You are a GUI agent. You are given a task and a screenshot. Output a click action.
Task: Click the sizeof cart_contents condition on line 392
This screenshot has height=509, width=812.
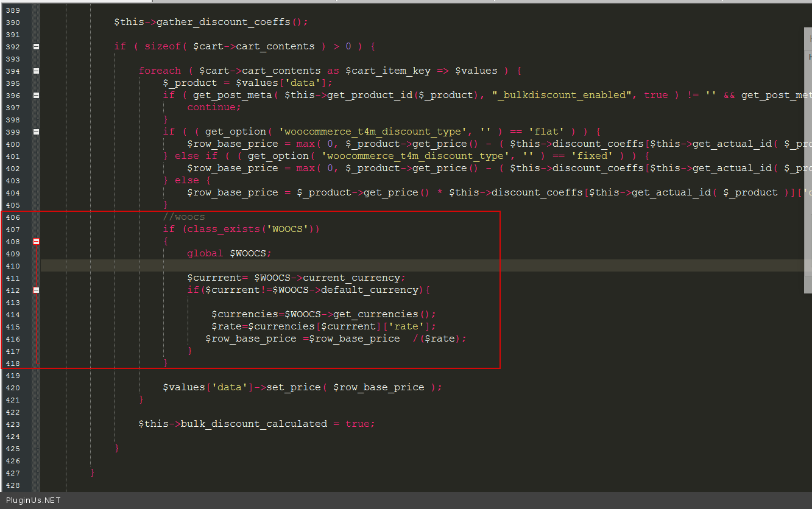click(245, 46)
